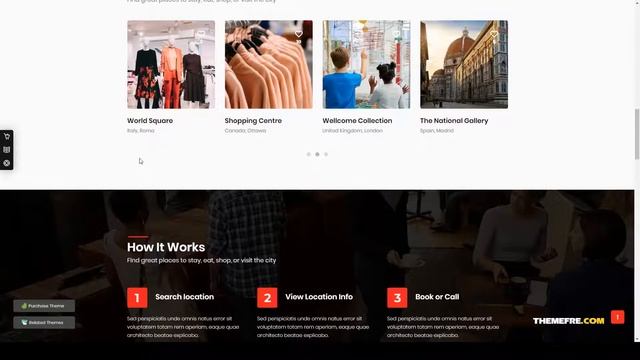Click the orange step 3 number box

(397, 298)
